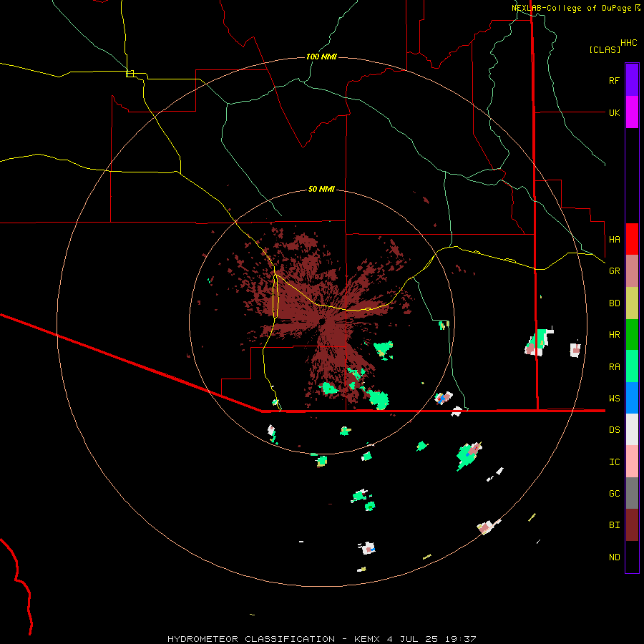Click the NEXLAB-College of DuPage credit text
This screenshot has height=644, width=644.
pyautogui.click(x=575, y=8)
